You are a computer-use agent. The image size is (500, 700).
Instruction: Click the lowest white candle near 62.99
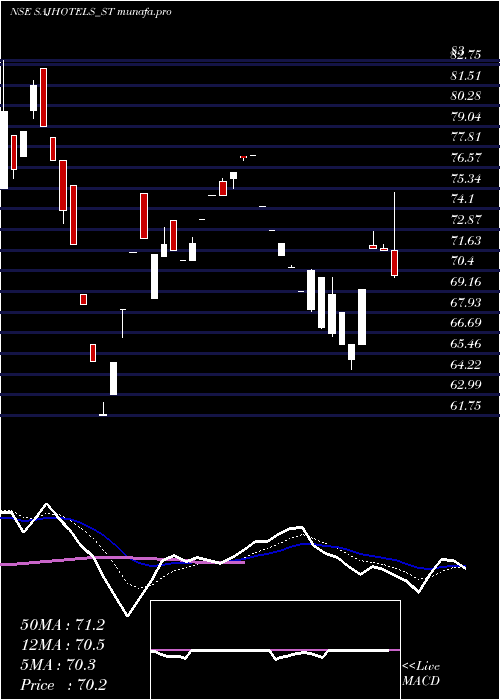pos(114,379)
